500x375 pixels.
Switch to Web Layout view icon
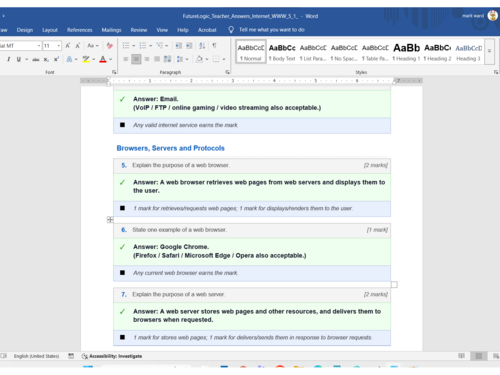tap(496, 356)
